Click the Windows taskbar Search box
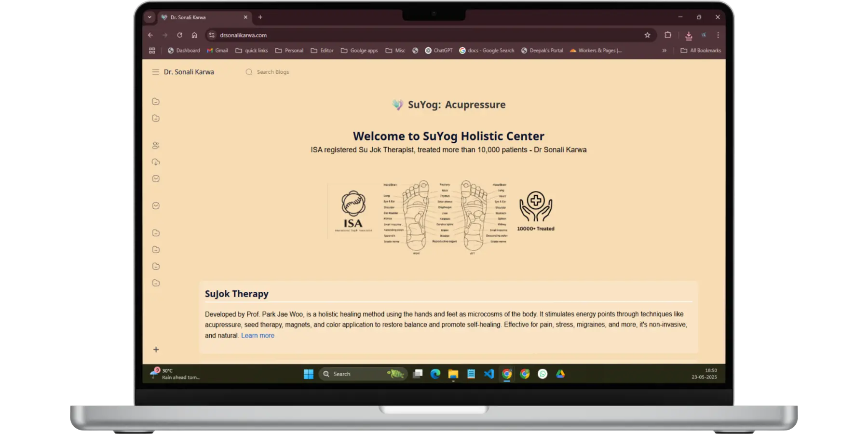Viewport: 868px width, 434px height. pos(363,374)
